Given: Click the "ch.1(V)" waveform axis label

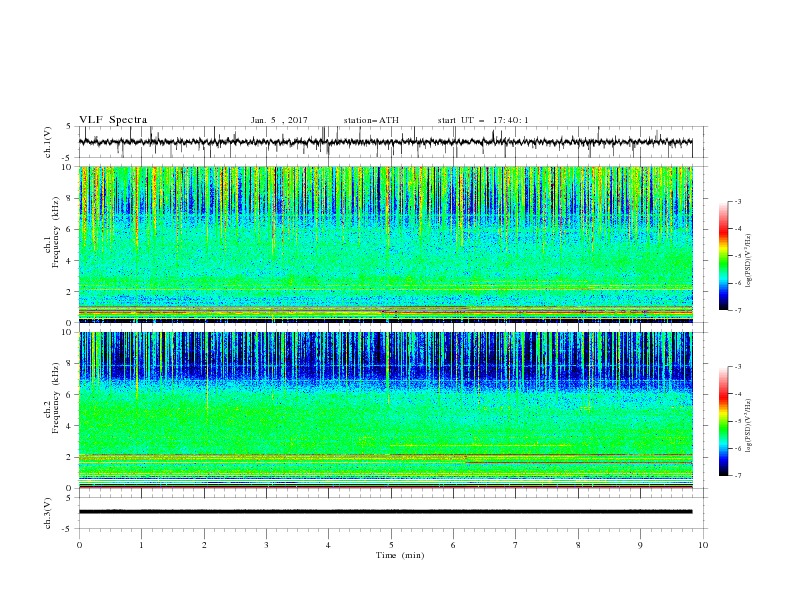Looking at the screenshot, I should (48, 142).
